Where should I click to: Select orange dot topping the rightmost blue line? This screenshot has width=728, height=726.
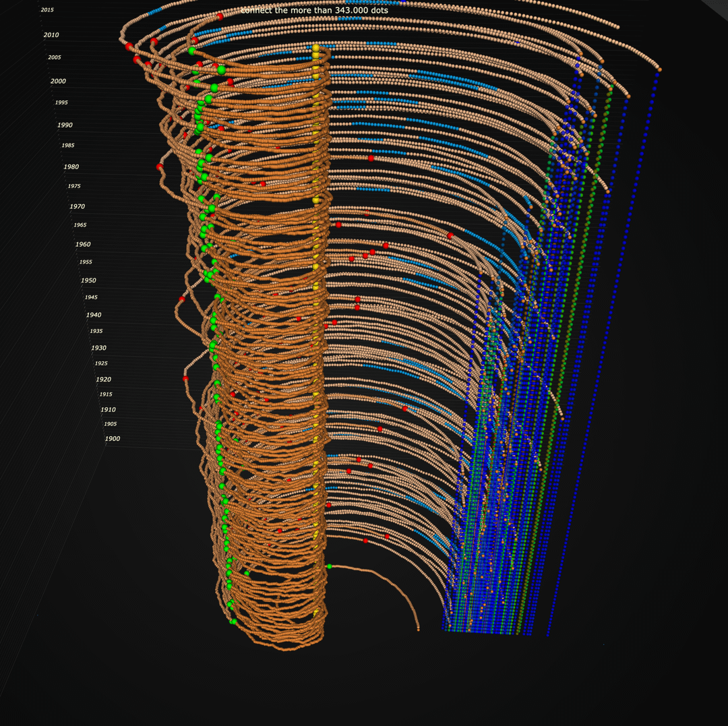[x=659, y=69]
